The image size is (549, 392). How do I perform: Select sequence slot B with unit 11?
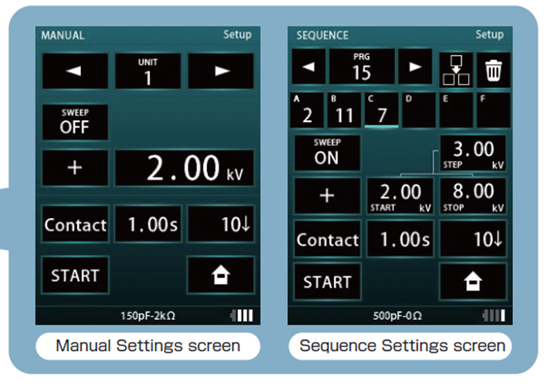344,110
